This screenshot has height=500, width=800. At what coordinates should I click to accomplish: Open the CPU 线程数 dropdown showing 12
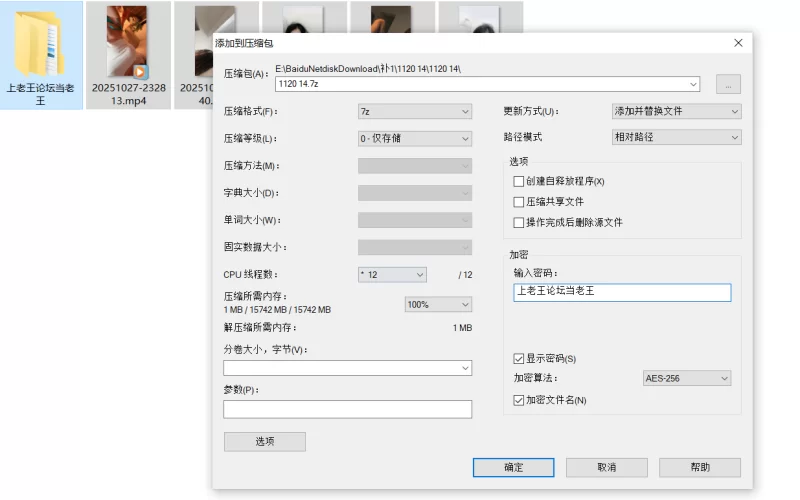pos(392,274)
